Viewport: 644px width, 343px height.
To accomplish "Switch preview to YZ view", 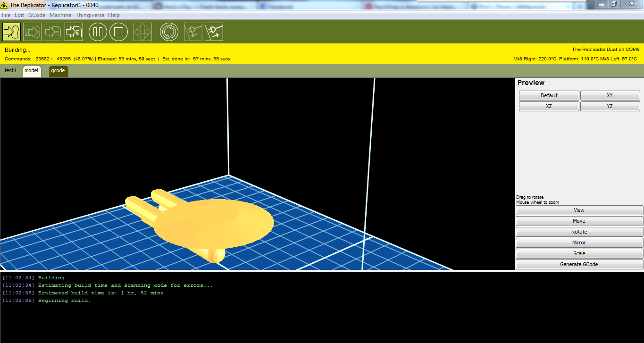I will (x=610, y=107).
